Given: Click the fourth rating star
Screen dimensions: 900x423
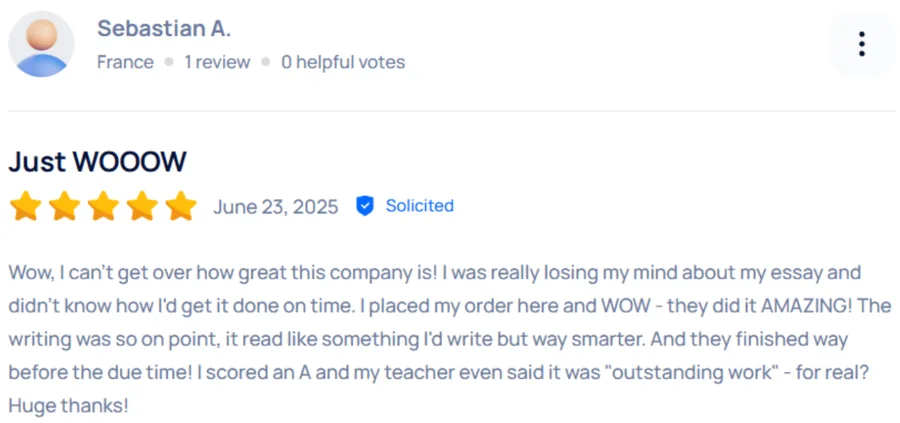Looking at the screenshot, I should pos(142,207).
